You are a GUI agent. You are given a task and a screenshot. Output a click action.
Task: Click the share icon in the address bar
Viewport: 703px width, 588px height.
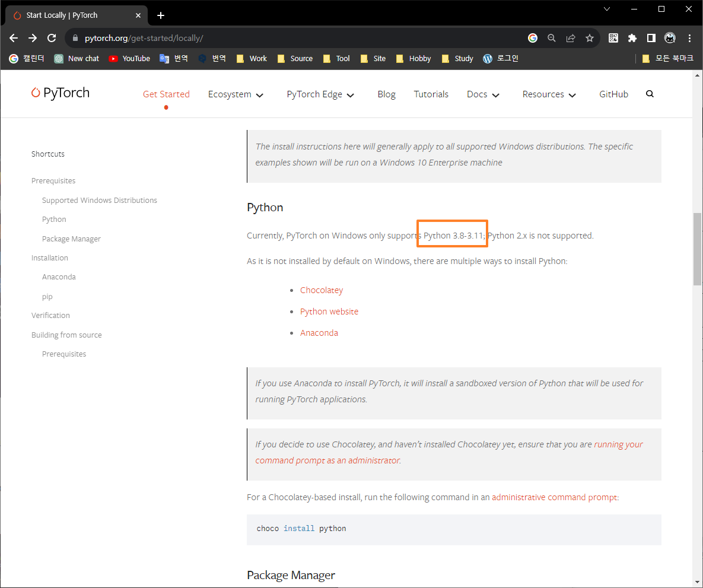570,37
